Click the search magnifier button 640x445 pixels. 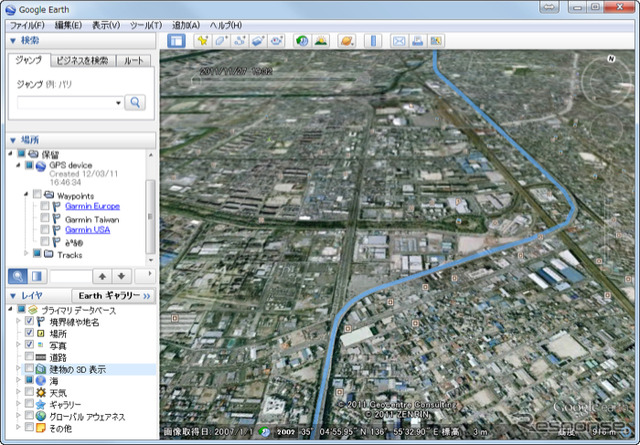click(x=135, y=102)
